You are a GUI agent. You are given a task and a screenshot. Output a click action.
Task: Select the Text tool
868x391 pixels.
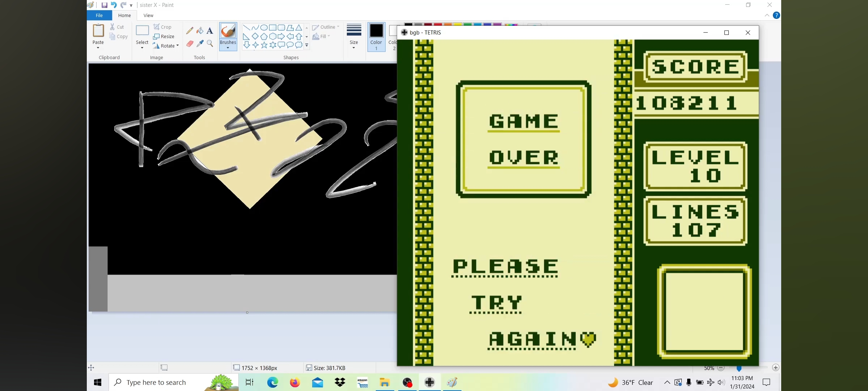click(210, 31)
